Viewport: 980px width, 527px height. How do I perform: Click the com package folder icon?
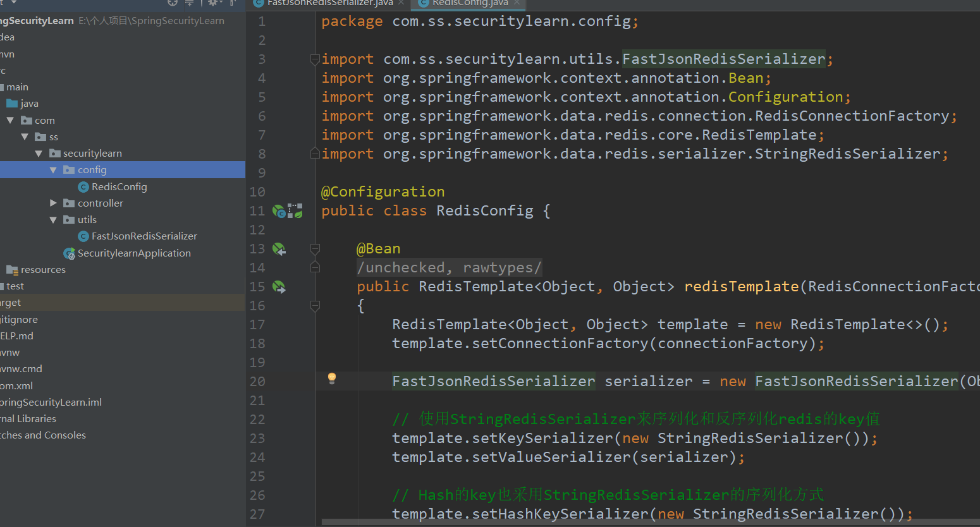pyautogui.click(x=27, y=120)
